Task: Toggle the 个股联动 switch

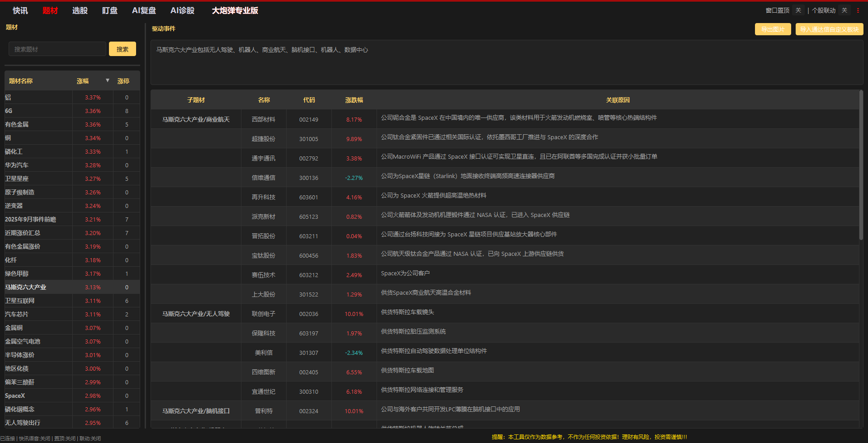Action: tap(844, 10)
